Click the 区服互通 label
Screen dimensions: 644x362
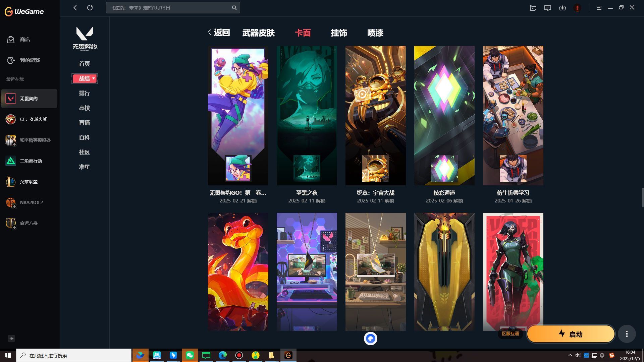coord(511,334)
